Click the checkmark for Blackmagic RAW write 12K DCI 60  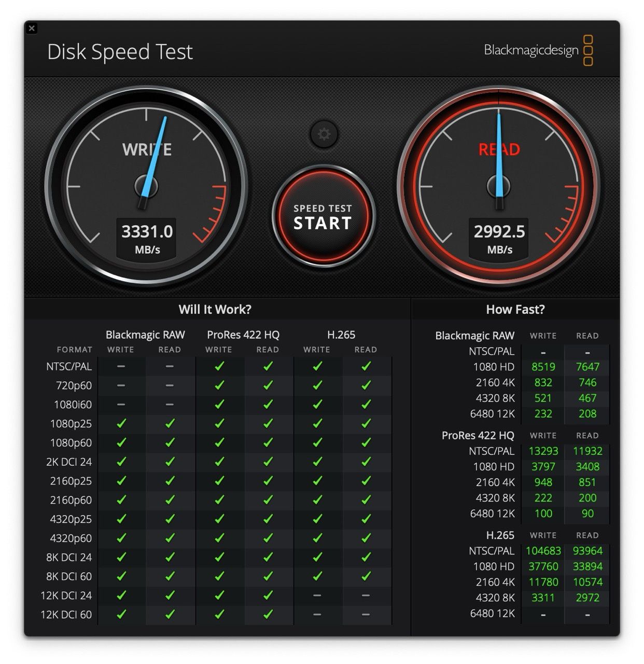point(121,614)
